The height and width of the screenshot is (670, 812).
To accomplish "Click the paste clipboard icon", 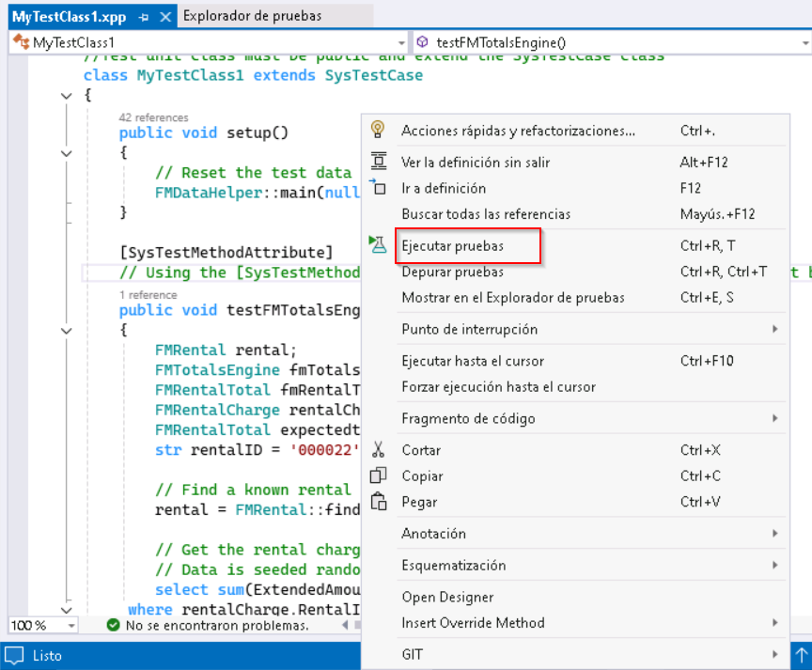I will pyautogui.click(x=379, y=501).
